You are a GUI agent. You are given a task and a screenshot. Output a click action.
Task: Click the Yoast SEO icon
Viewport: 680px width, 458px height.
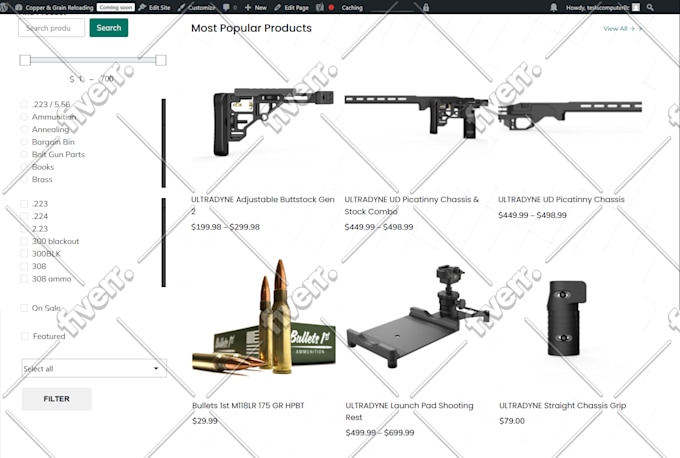pos(320,7)
